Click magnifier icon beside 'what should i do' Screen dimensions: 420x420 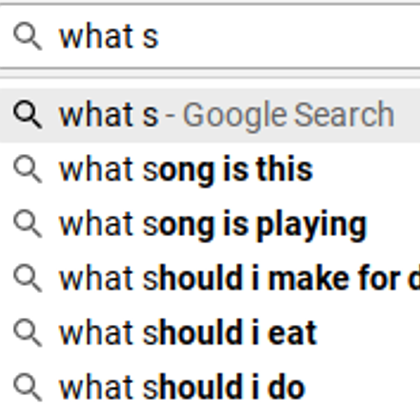[x=28, y=388]
